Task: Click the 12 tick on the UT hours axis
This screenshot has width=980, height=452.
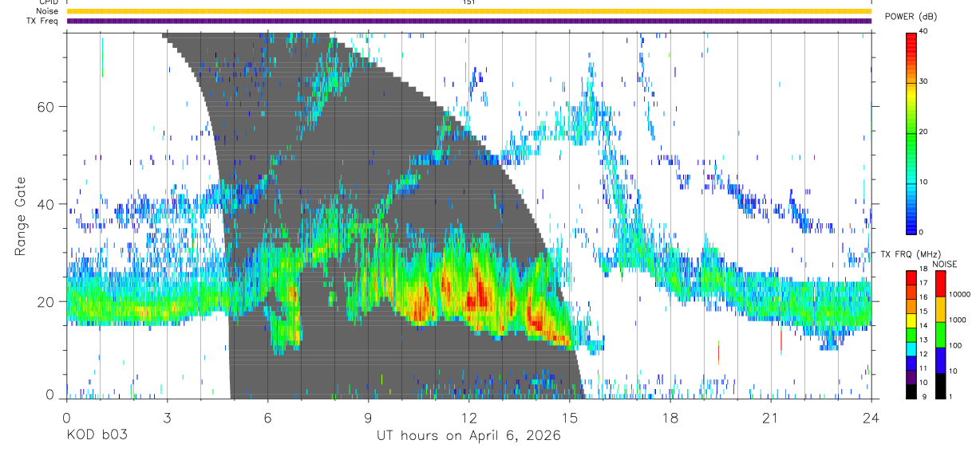Action: 468,417
